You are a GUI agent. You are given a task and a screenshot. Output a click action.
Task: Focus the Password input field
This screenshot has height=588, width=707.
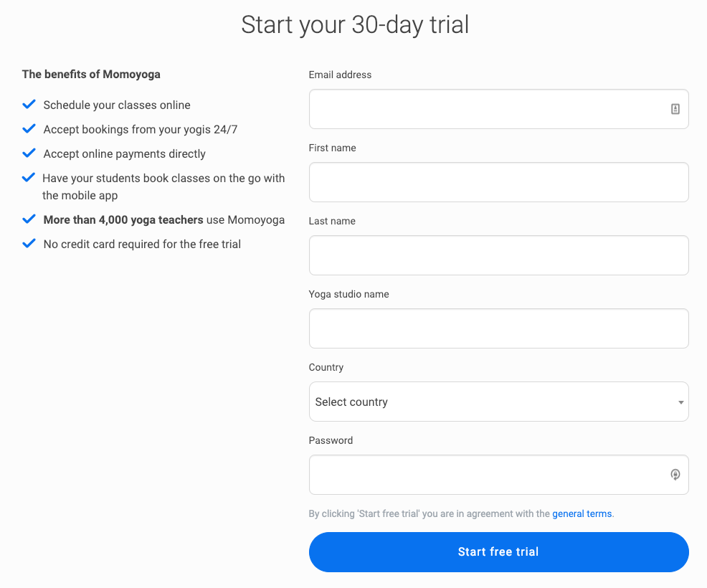(x=498, y=475)
